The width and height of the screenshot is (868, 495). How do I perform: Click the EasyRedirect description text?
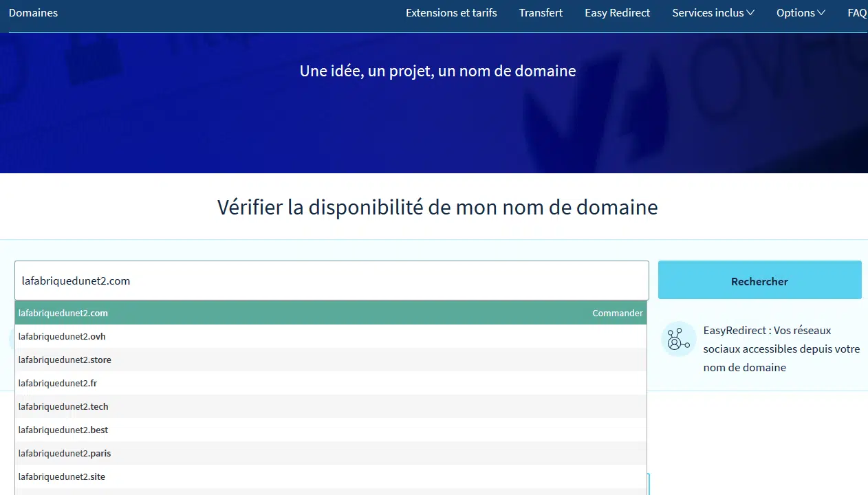click(781, 349)
